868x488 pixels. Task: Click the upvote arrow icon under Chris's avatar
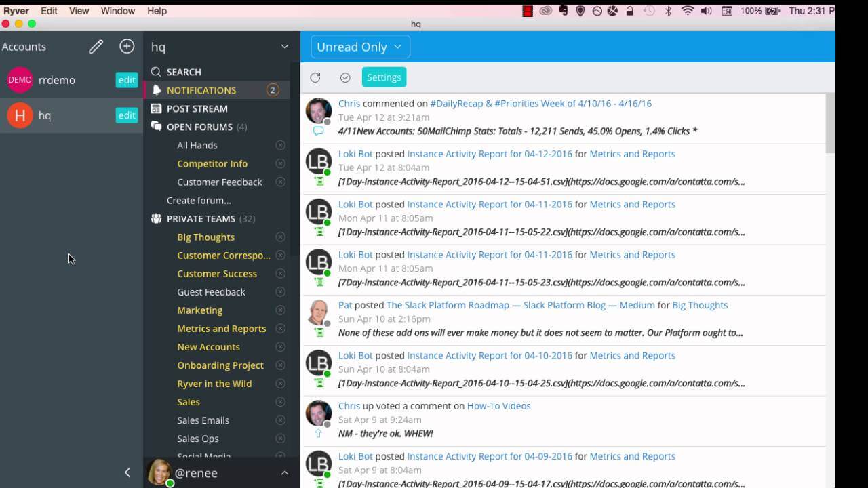pyautogui.click(x=318, y=433)
